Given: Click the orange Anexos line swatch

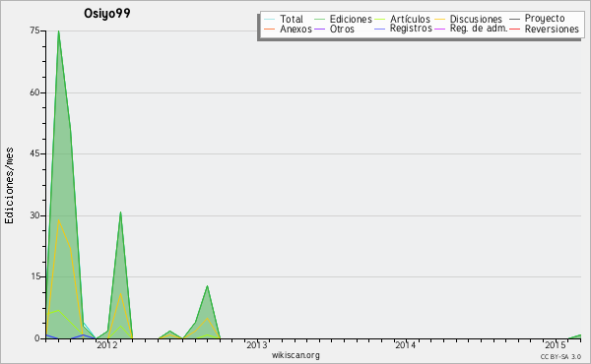Looking at the screenshot, I should coord(270,29).
